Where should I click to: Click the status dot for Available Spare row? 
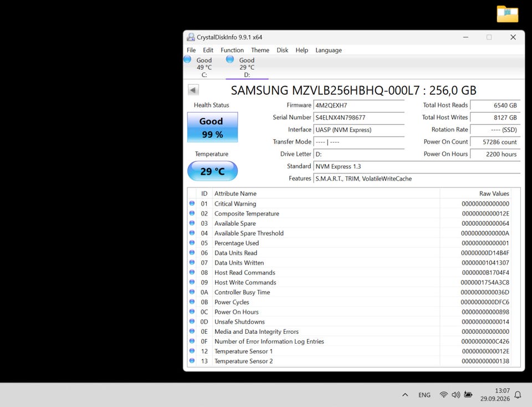pos(192,223)
